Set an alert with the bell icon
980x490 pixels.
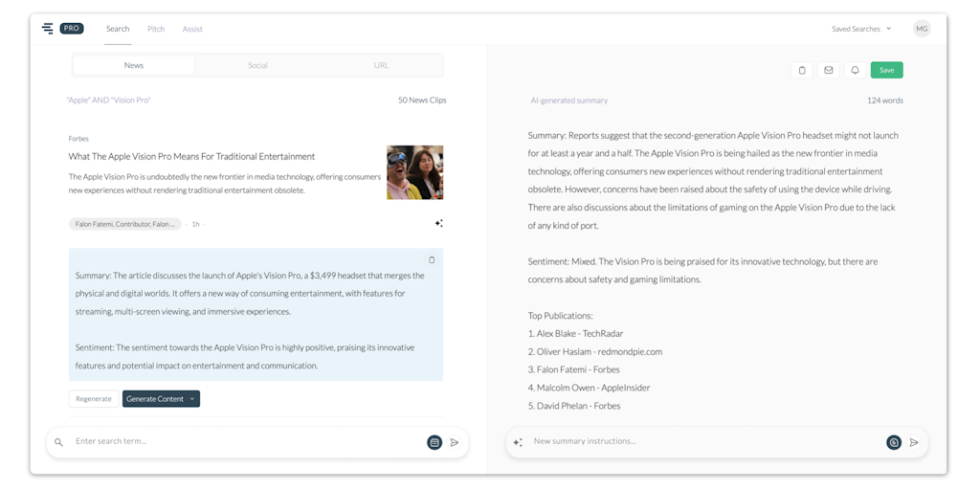[856, 70]
